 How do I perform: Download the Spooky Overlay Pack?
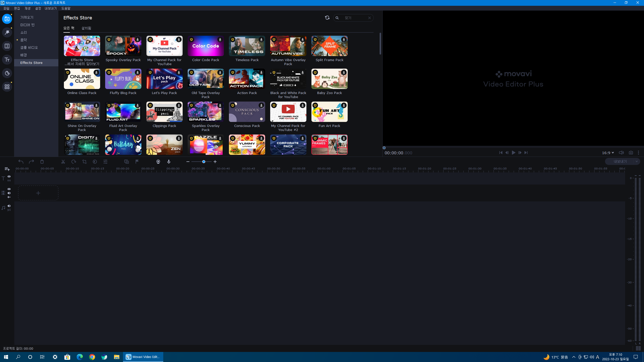pos(138,39)
